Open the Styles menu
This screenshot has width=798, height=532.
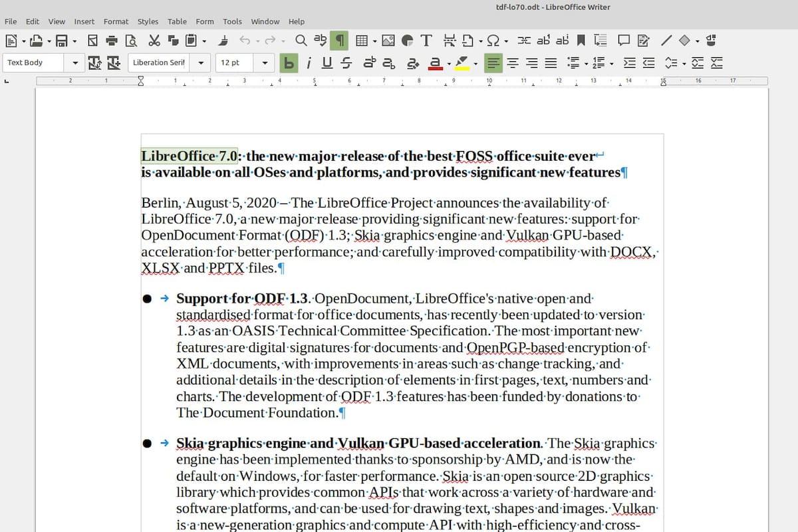pos(148,21)
